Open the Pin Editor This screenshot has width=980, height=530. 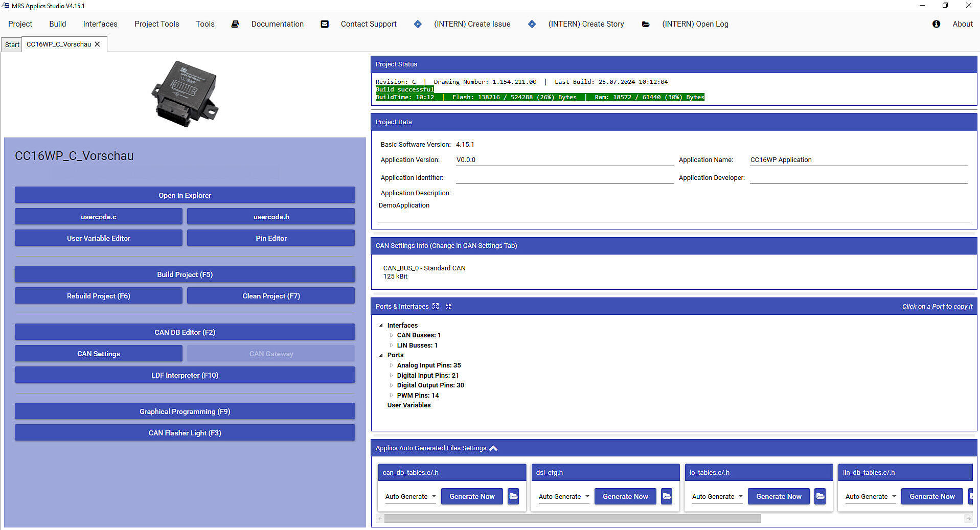tap(271, 238)
